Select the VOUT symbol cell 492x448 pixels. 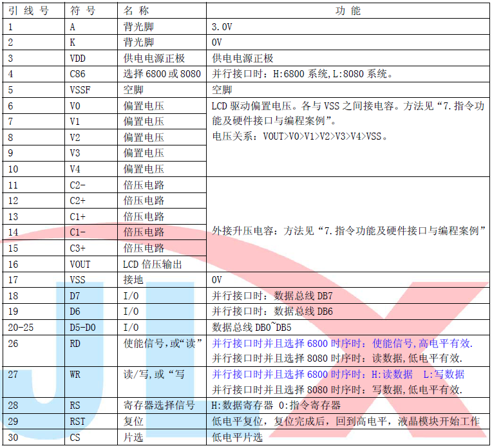[x=80, y=264]
